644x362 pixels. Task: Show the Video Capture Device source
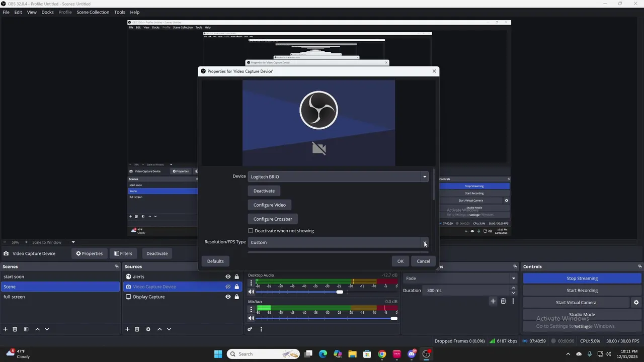pos(228,287)
